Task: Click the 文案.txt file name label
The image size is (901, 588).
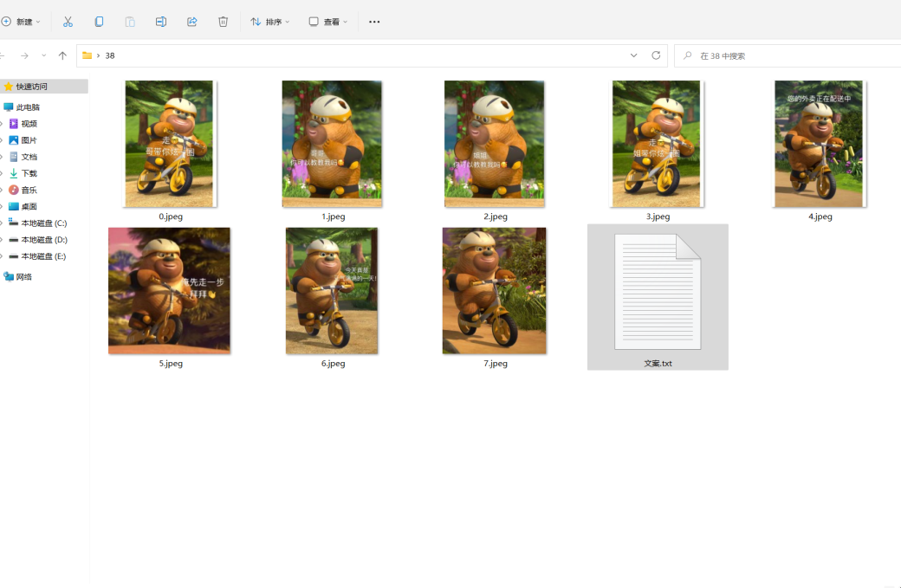Action: 658,364
